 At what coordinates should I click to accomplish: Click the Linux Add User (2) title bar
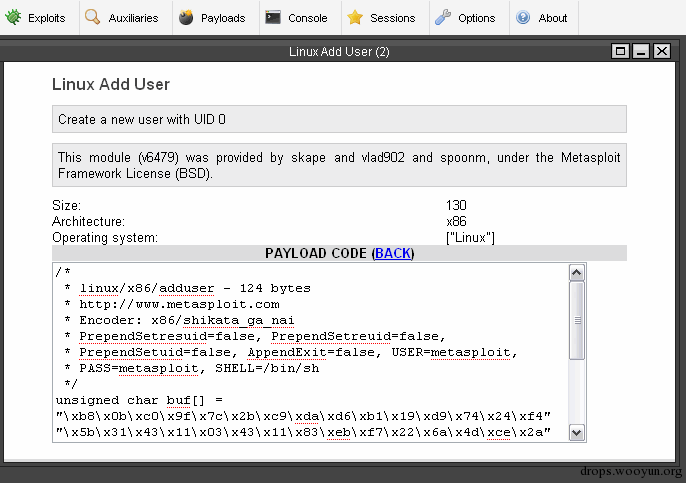[339, 52]
